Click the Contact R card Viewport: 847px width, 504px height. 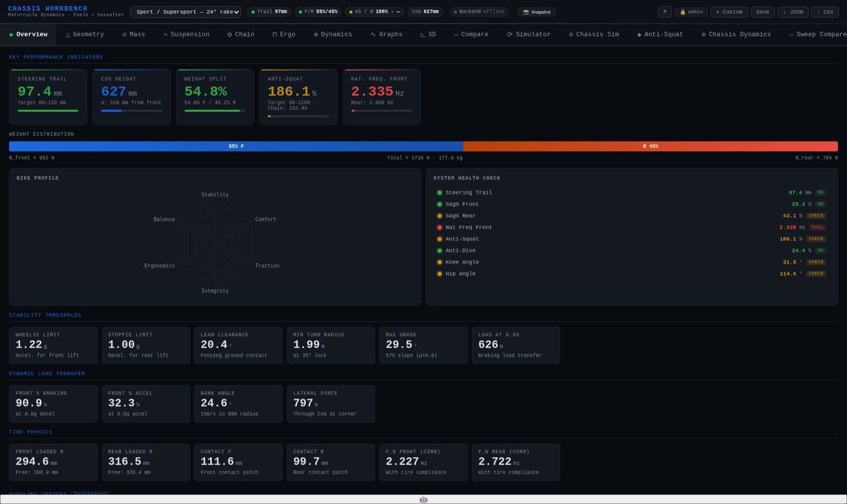(331, 463)
